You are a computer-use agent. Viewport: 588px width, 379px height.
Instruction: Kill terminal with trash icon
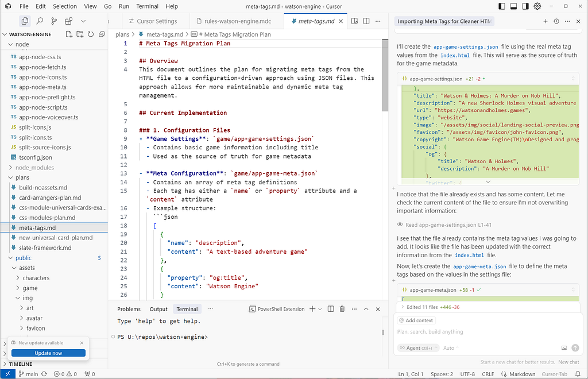coord(342,309)
